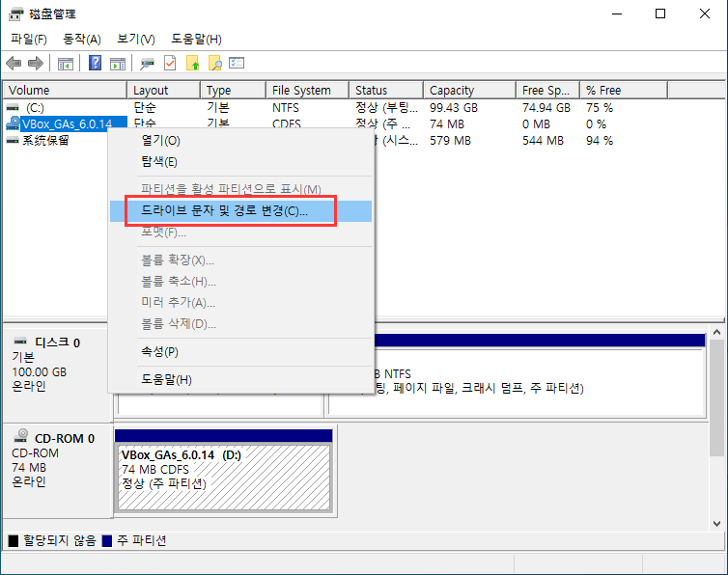Sort by the File System column header

(308, 90)
